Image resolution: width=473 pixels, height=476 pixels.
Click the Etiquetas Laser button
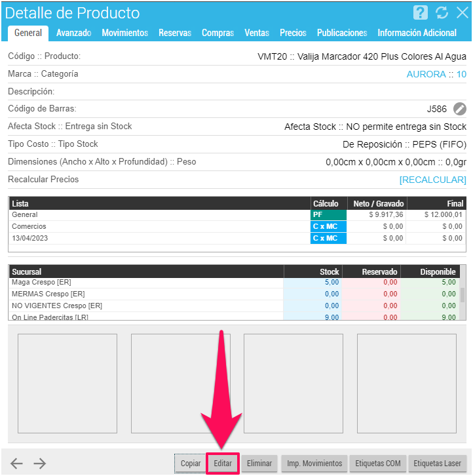[x=438, y=464]
